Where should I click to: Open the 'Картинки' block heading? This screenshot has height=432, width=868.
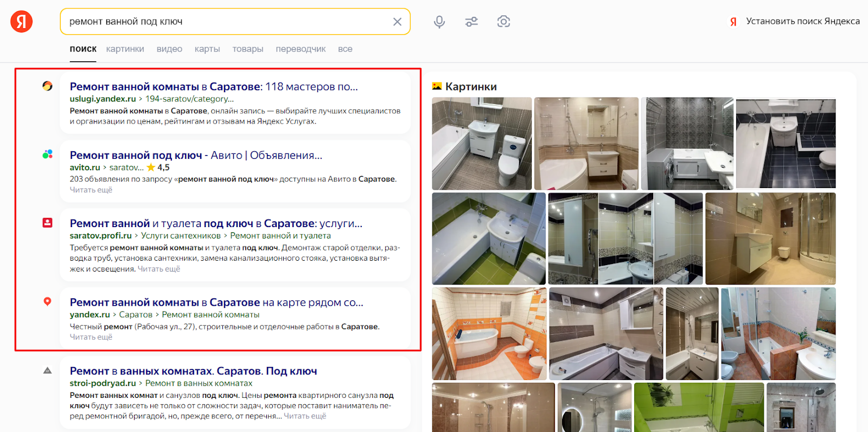471,87
